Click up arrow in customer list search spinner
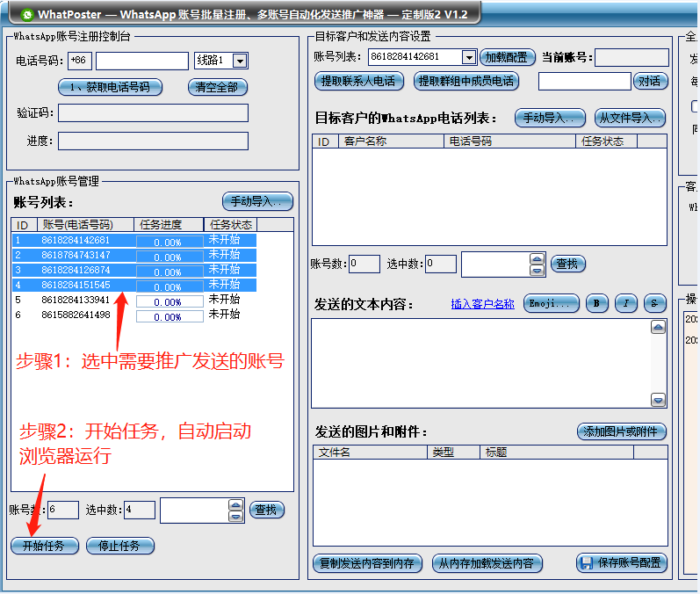This screenshot has height=594, width=700. click(x=537, y=259)
